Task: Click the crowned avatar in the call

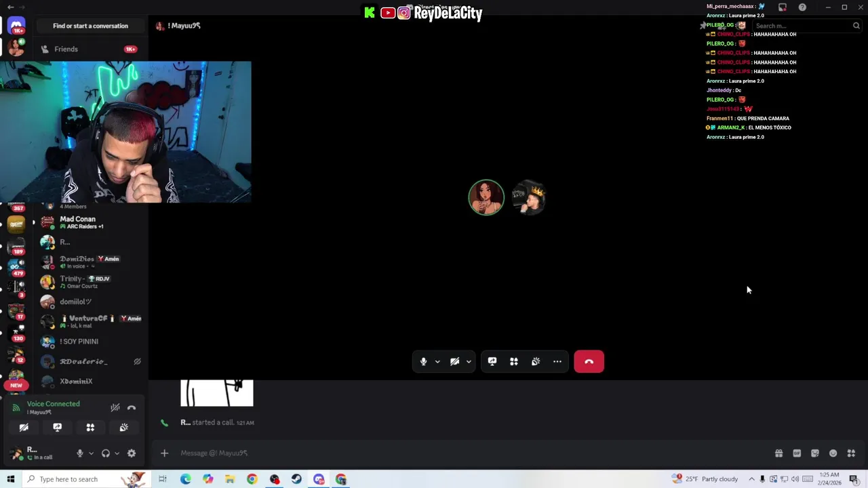Action: coord(529,199)
